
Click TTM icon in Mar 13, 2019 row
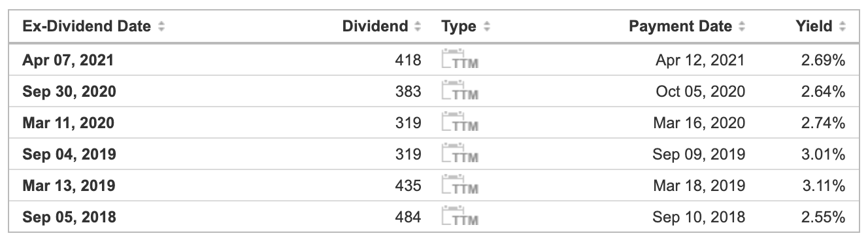(x=460, y=185)
